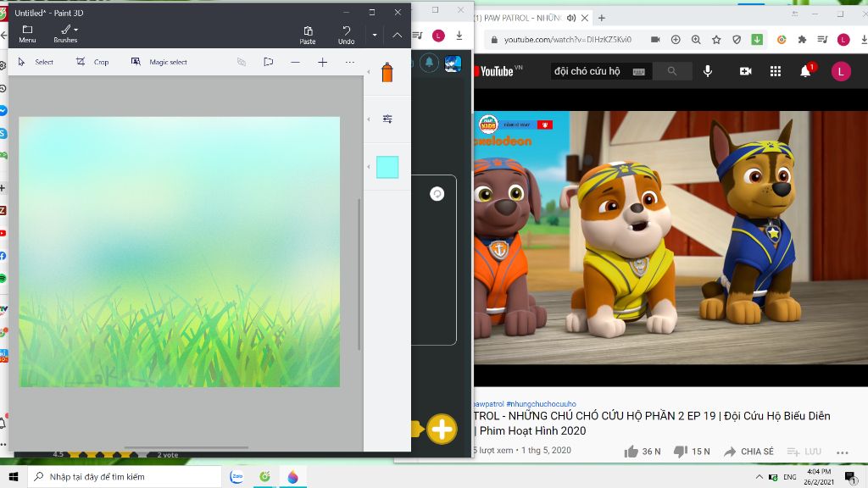
Task: Open the YouTube account avatar menu
Action: click(x=841, y=71)
